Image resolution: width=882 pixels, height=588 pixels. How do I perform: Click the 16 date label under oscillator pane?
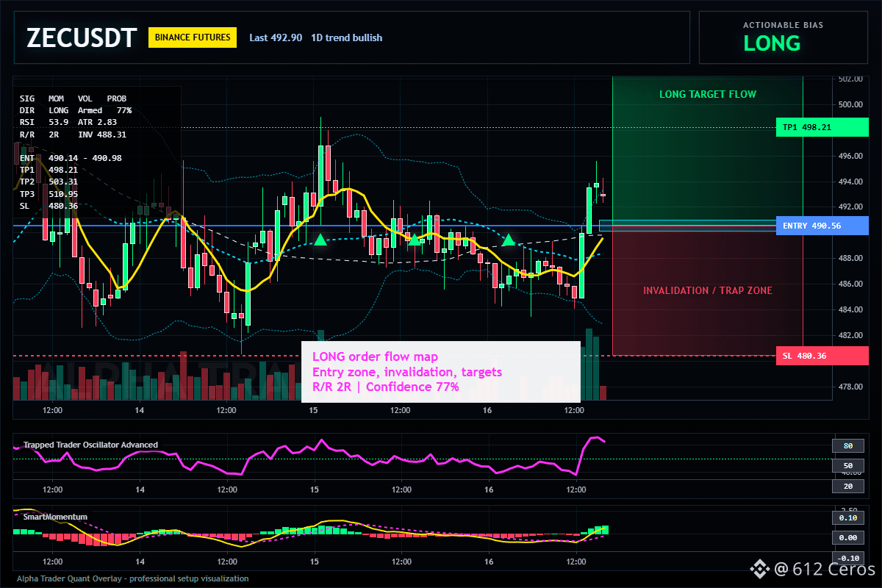click(488, 489)
